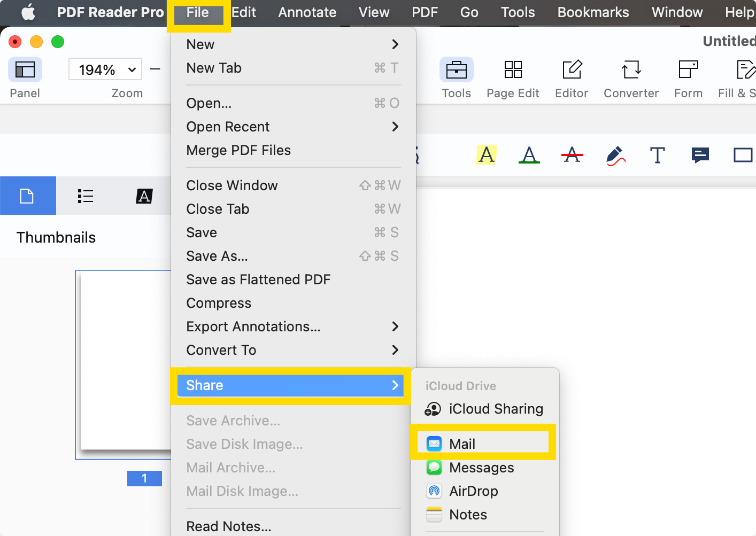Select the red Strikethrough text tool
756x536 pixels.
(x=572, y=155)
